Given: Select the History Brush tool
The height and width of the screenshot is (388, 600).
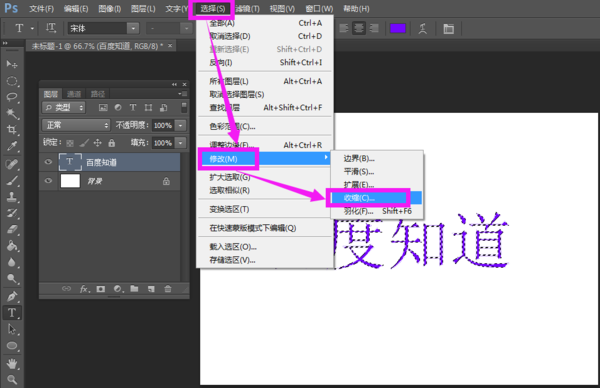Looking at the screenshot, I should 12,213.
